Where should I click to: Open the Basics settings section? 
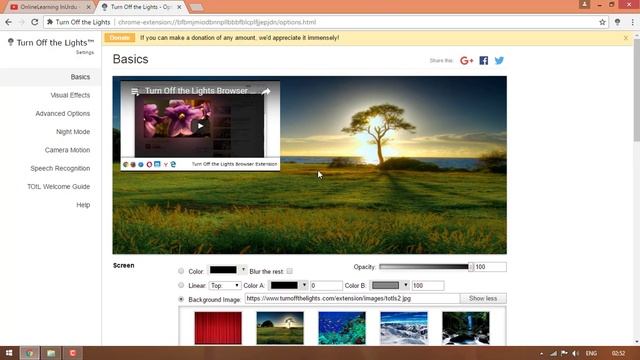pyautogui.click(x=80, y=77)
